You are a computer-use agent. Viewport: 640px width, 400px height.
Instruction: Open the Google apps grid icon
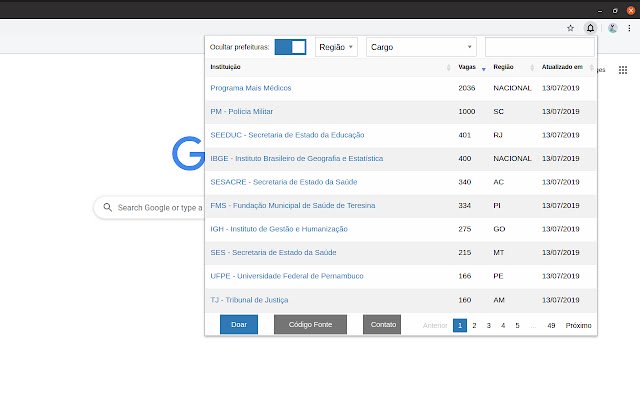(x=623, y=70)
